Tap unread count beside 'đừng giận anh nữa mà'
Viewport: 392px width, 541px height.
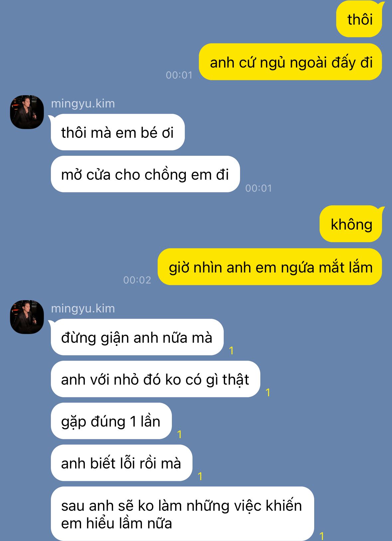(x=231, y=350)
